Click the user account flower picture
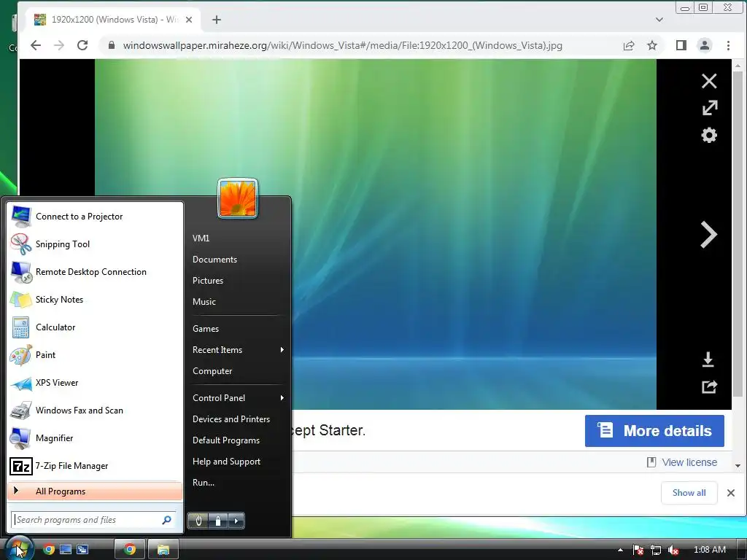This screenshot has height=560, width=747. point(238,198)
